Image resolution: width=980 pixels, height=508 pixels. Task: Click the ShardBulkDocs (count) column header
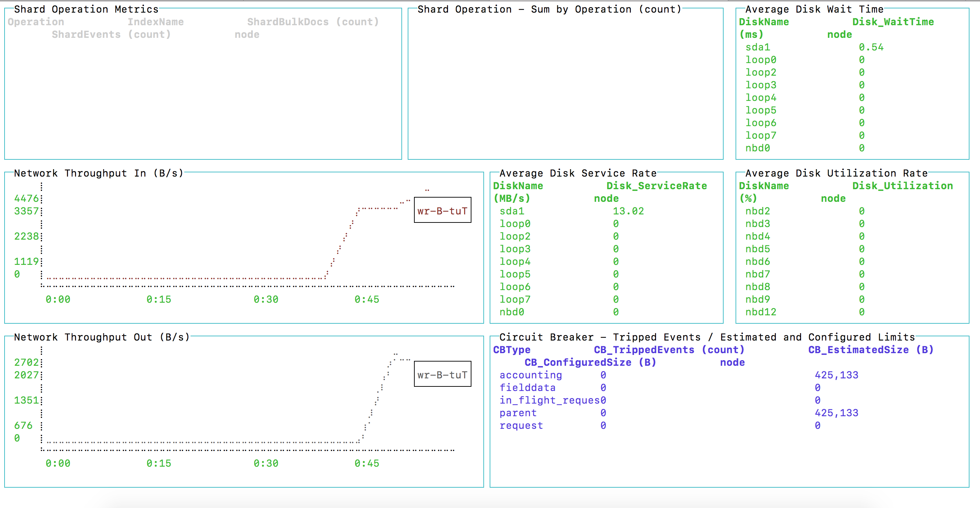(x=313, y=22)
